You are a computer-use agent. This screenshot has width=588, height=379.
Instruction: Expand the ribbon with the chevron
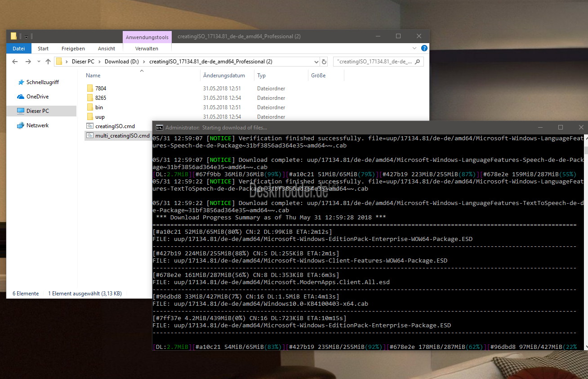point(414,48)
